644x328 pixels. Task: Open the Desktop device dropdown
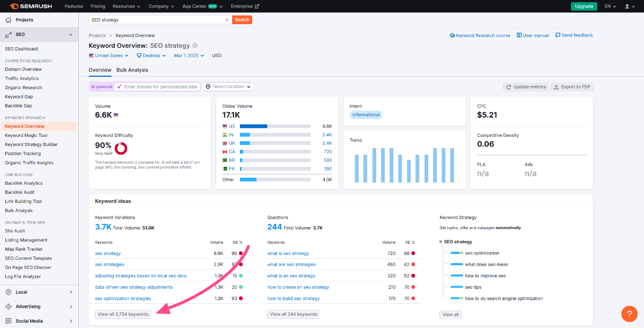tap(151, 55)
